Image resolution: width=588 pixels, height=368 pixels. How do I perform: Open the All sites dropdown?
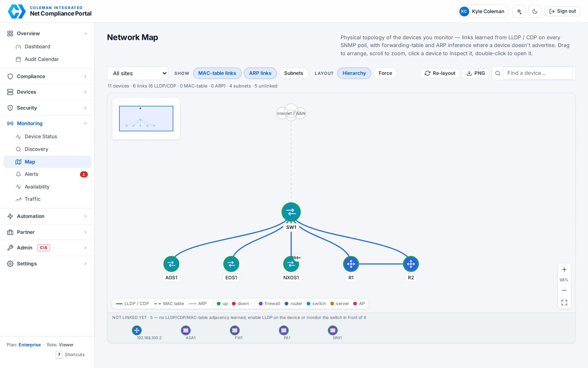point(138,73)
